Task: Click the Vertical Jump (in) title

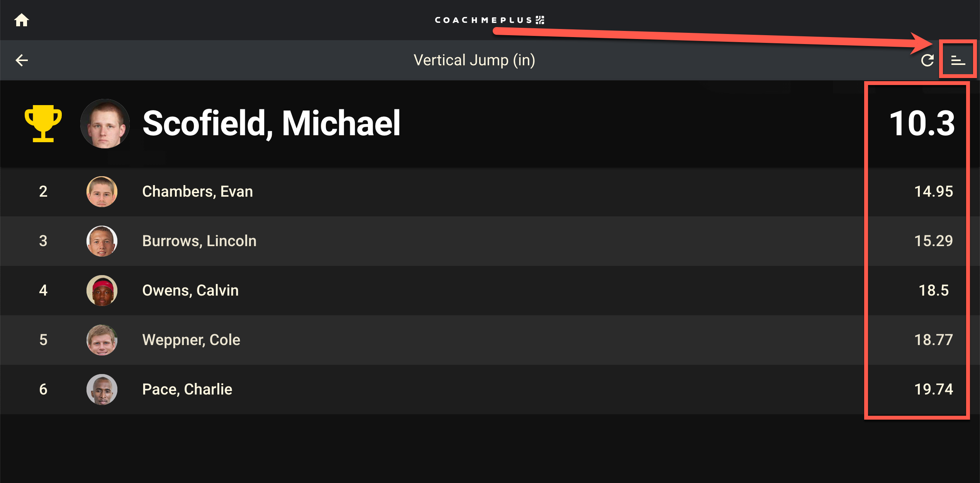Action: 474,60
